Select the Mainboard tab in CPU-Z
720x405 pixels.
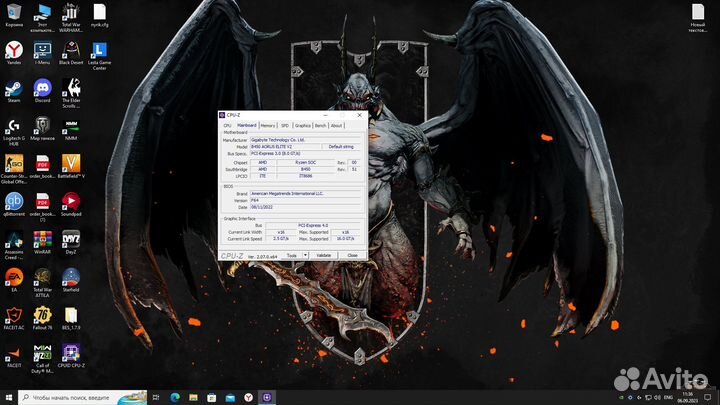[247, 125]
